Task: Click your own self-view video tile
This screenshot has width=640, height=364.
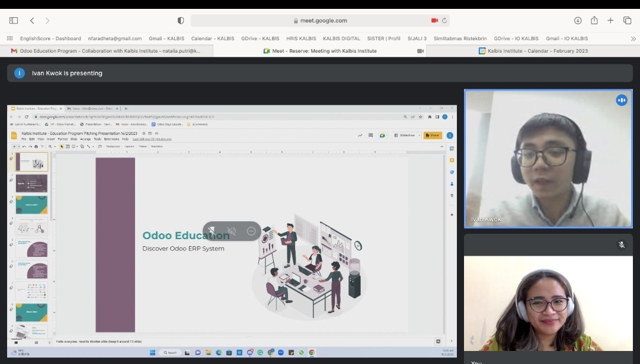Action: tap(548, 303)
